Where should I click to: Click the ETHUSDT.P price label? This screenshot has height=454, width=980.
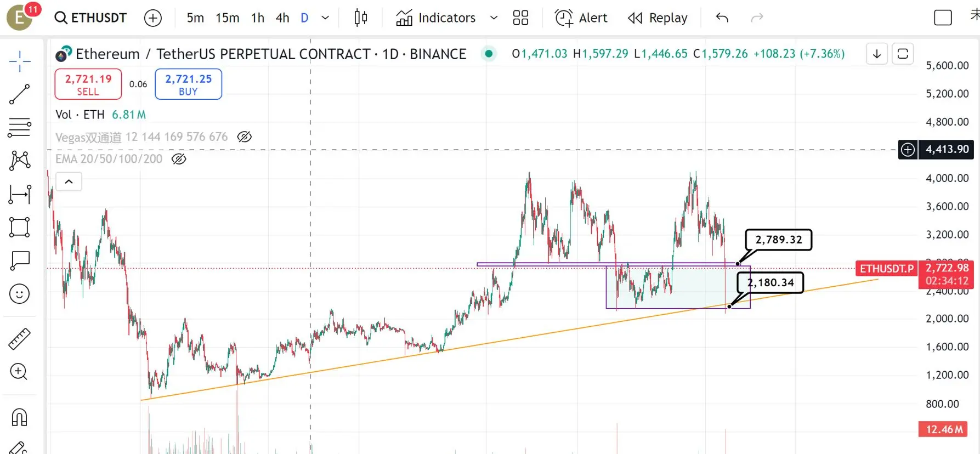point(886,269)
